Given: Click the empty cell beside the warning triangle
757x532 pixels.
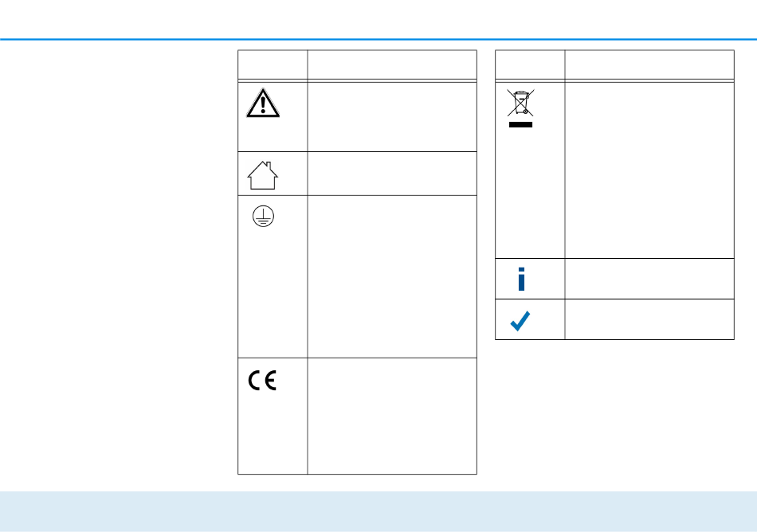Looking at the screenshot, I should pos(391,115).
